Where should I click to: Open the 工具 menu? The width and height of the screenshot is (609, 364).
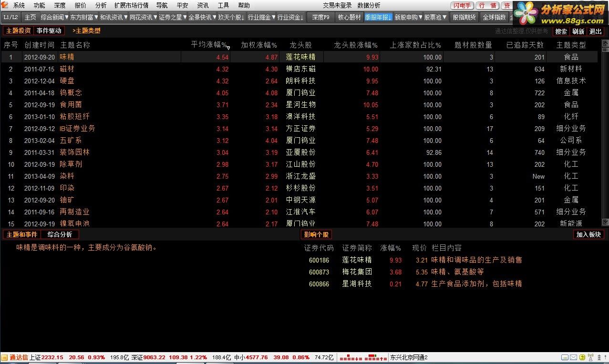pyautogui.click(x=223, y=5)
